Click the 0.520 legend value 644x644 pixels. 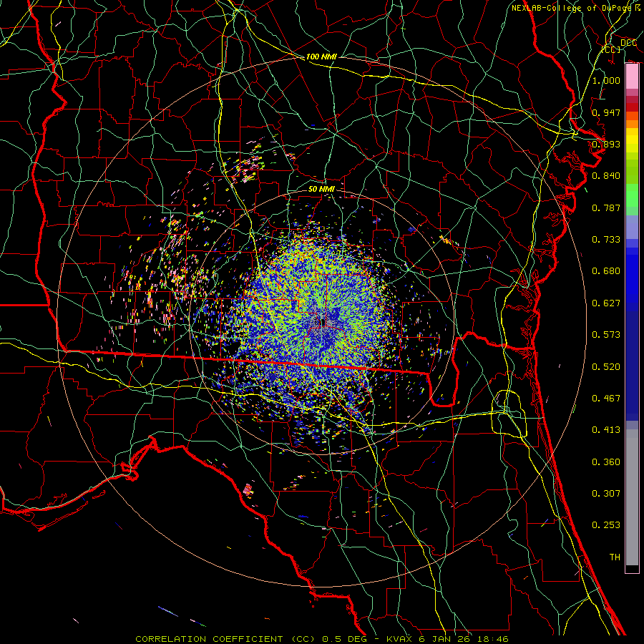point(606,367)
